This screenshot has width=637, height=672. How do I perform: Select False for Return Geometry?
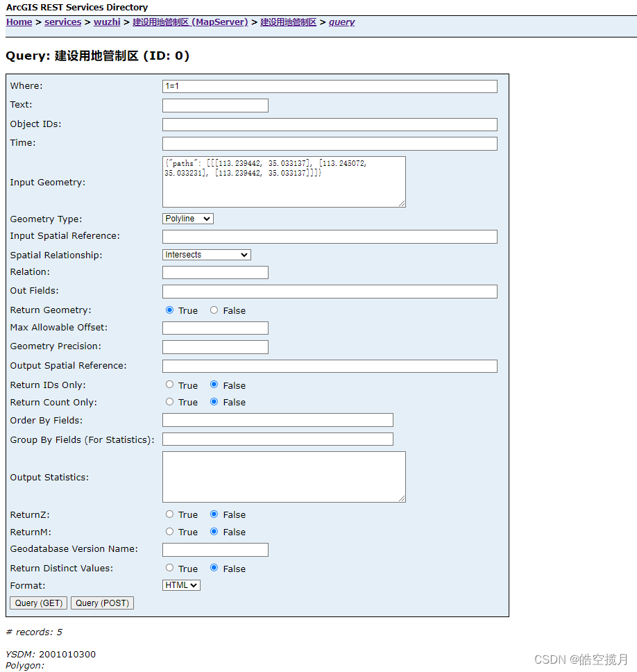(214, 310)
